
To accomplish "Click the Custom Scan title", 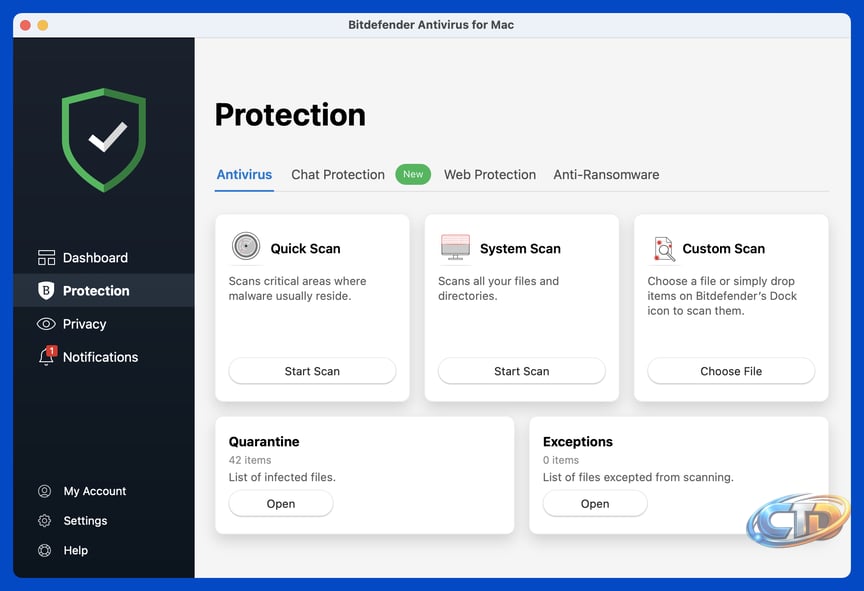I will coord(723,248).
